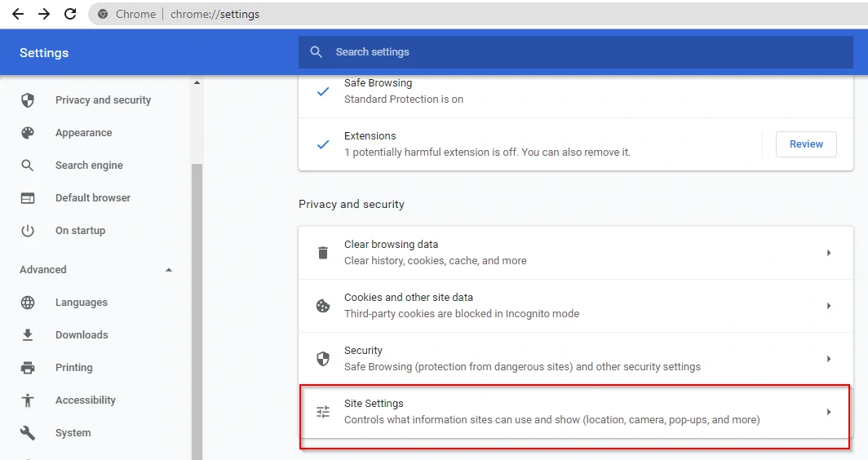This screenshot has height=460, width=868.
Task: Select On startup in sidebar
Action: tap(80, 231)
